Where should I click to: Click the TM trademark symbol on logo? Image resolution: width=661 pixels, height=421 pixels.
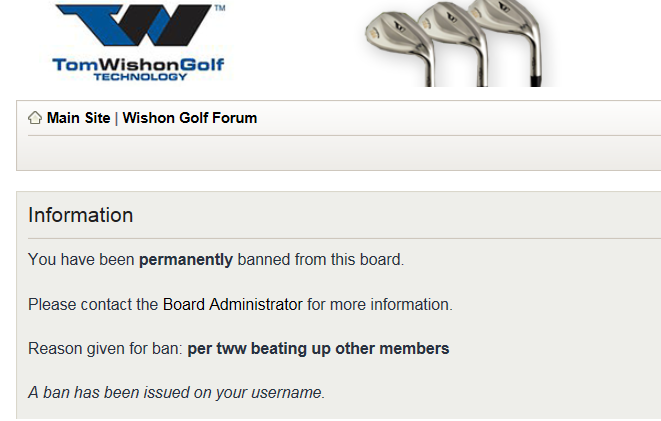[220, 7]
